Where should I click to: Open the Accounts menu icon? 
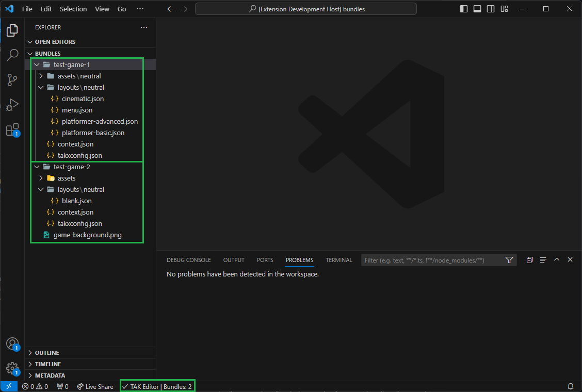tap(12, 344)
